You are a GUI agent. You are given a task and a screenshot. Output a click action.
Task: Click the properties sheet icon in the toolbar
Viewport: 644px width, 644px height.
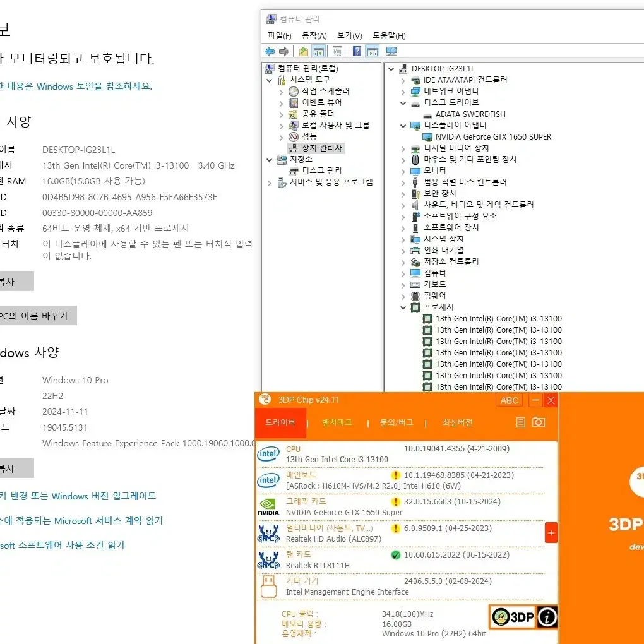pyautogui.click(x=337, y=51)
